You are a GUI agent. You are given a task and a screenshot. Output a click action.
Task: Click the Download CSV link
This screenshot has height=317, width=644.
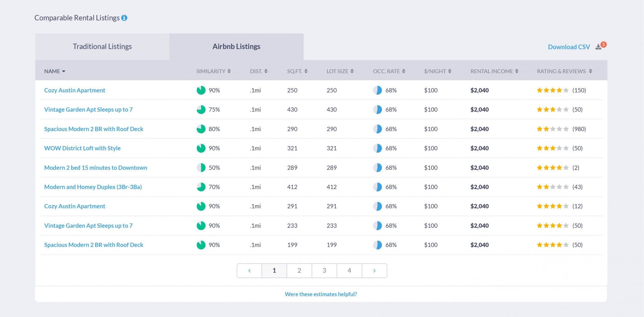coord(569,47)
